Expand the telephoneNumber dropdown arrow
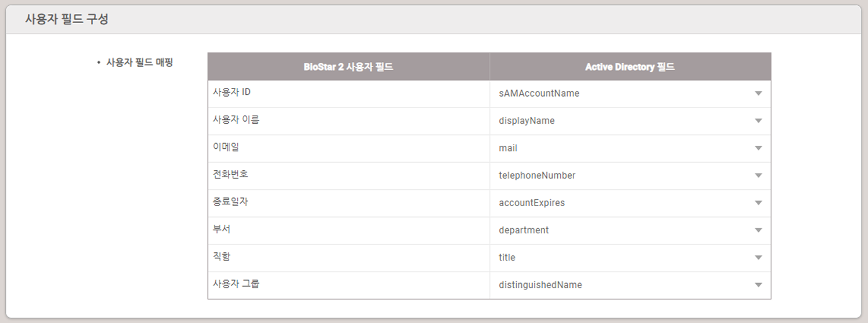 [x=758, y=175]
